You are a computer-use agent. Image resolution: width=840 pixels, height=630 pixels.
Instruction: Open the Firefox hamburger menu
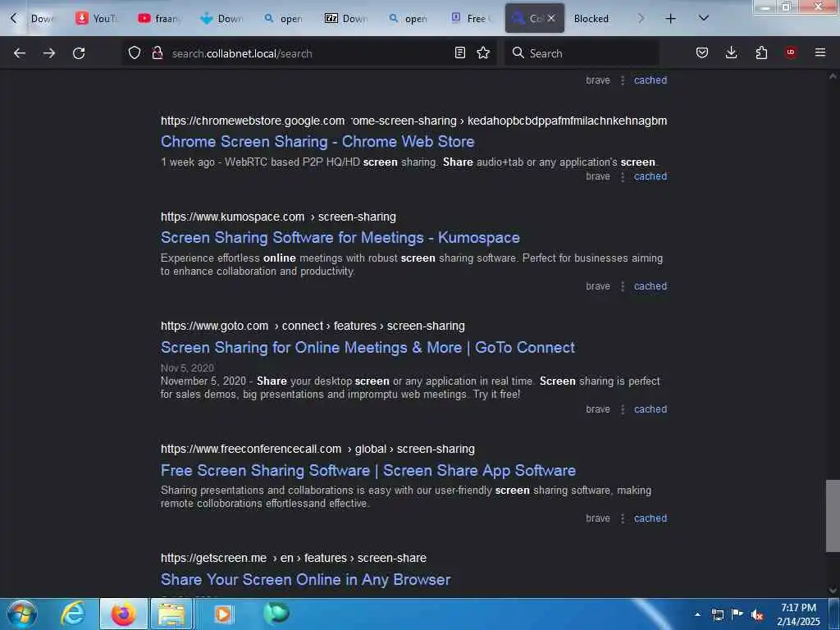820,52
